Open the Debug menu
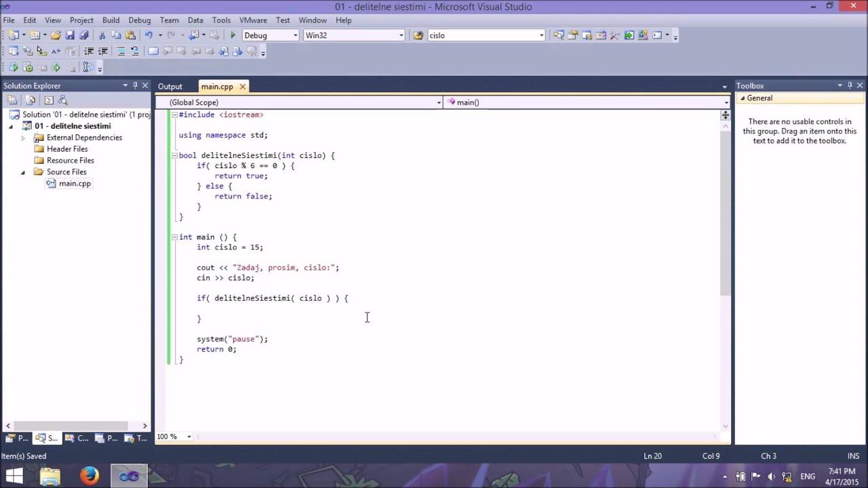 140,20
